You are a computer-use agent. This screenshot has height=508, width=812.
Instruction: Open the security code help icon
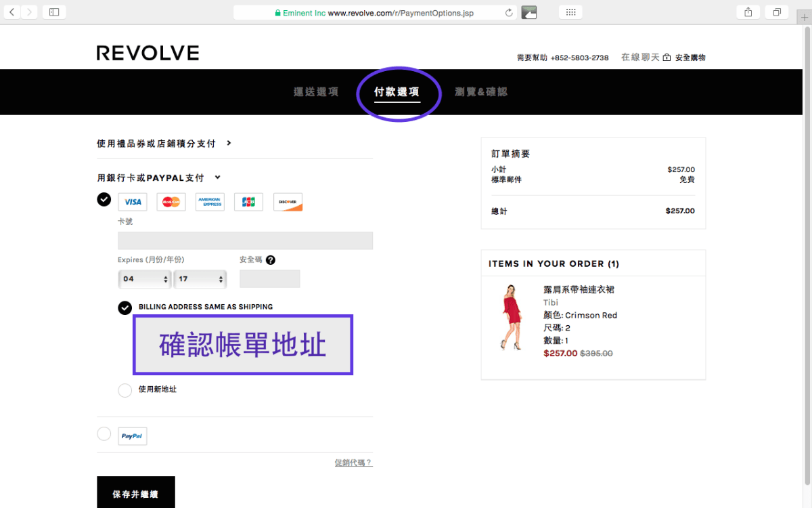pos(271,260)
